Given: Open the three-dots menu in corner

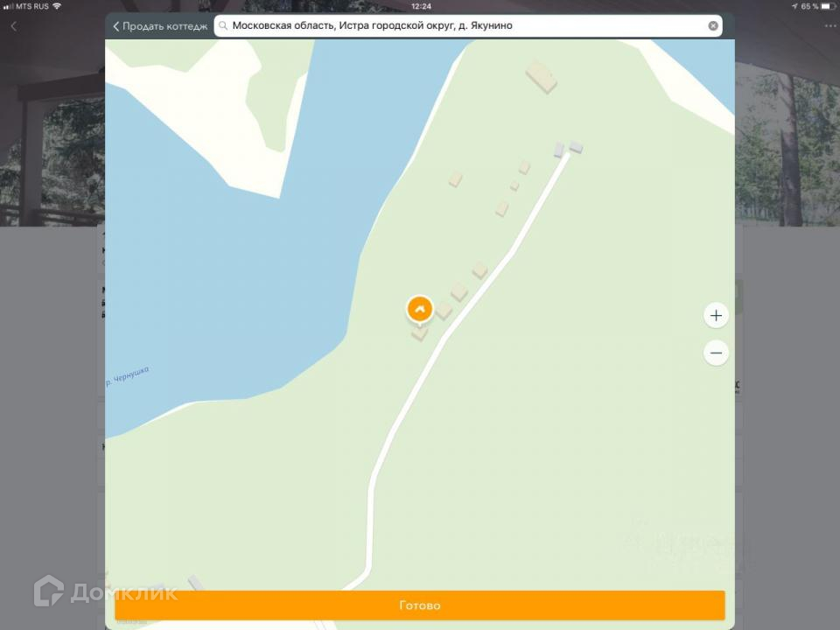Looking at the screenshot, I should tap(829, 25).
